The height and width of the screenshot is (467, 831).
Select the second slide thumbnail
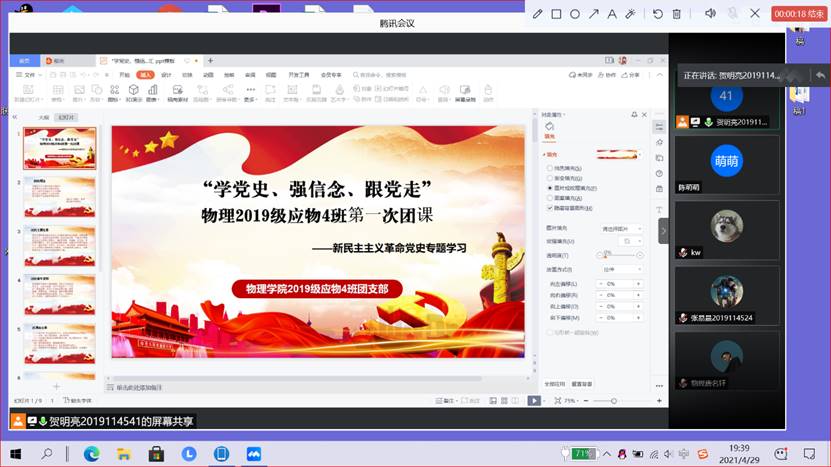pyautogui.click(x=59, y=196)
